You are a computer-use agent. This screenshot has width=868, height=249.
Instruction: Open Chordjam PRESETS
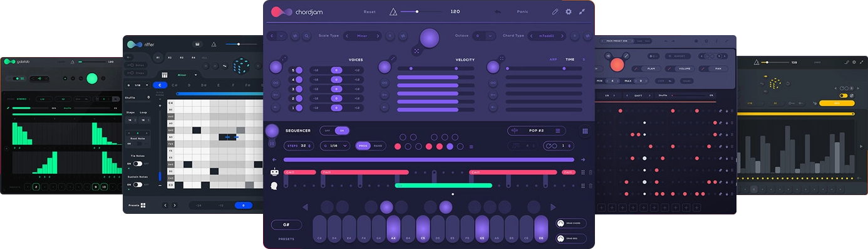[x=286, y=239]
